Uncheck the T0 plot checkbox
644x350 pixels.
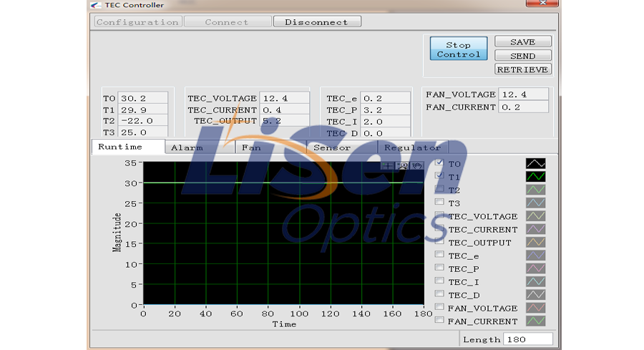(439, 163)
